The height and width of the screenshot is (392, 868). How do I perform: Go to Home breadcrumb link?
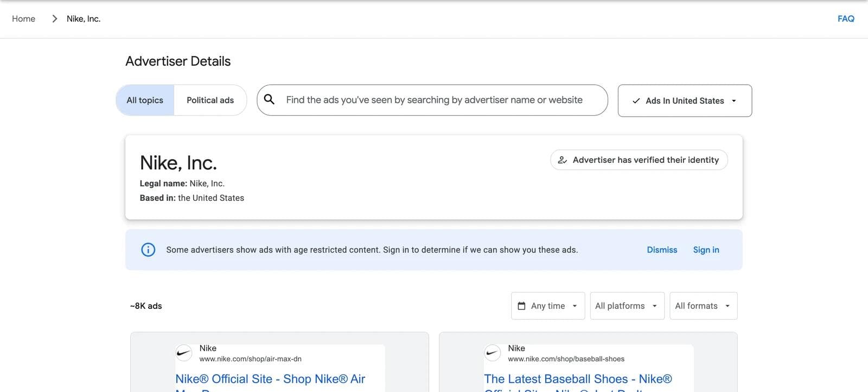click(x=23, y=18)
